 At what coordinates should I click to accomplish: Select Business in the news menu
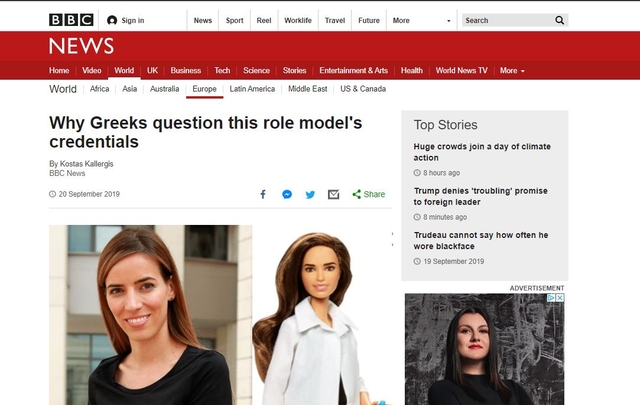click(185, 71)
